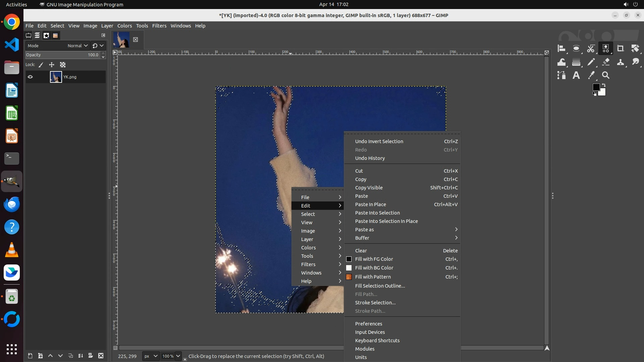
Task: Select the Pencil tool
Action: click(x=591, y=62)
